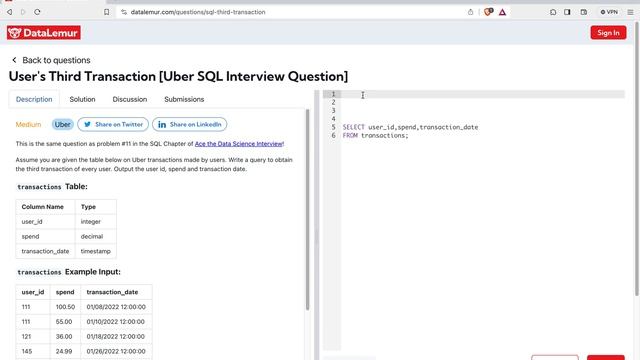640x360 pixels.
Task: View the Submissions tab
Action: pyautogui.click(x=184, y=99)
